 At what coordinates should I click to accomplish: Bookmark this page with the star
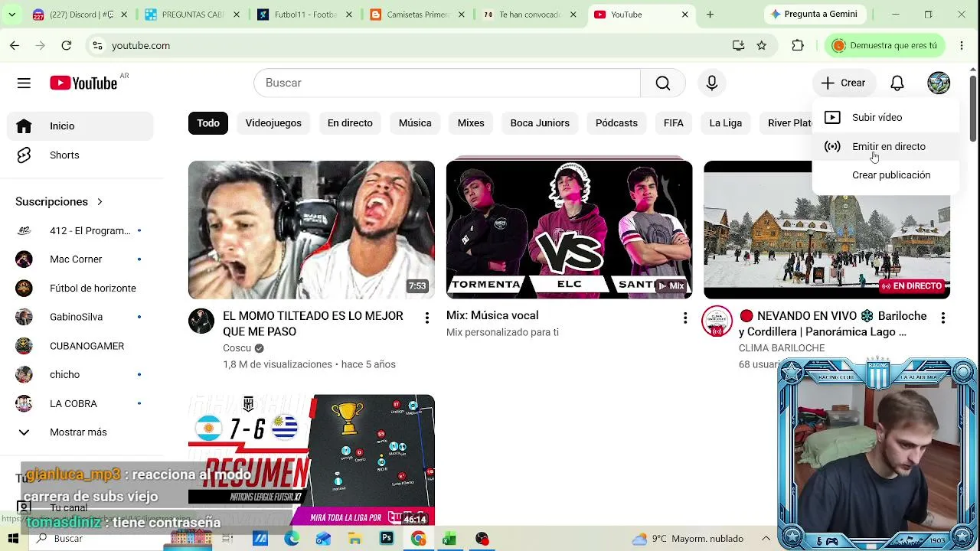point(762,45)
